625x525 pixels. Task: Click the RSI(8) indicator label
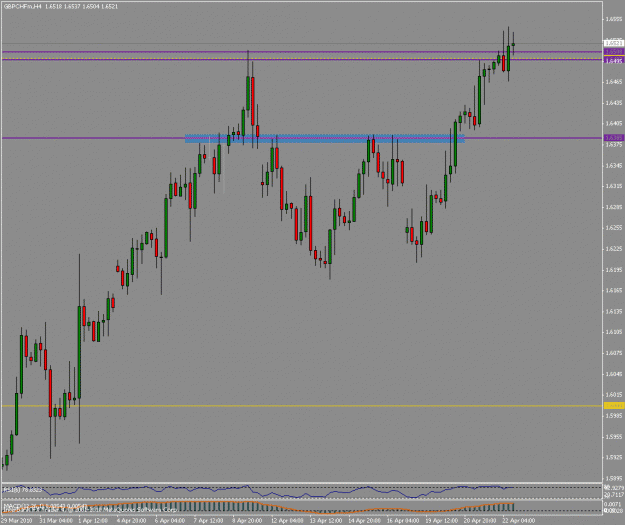[22, 489]
